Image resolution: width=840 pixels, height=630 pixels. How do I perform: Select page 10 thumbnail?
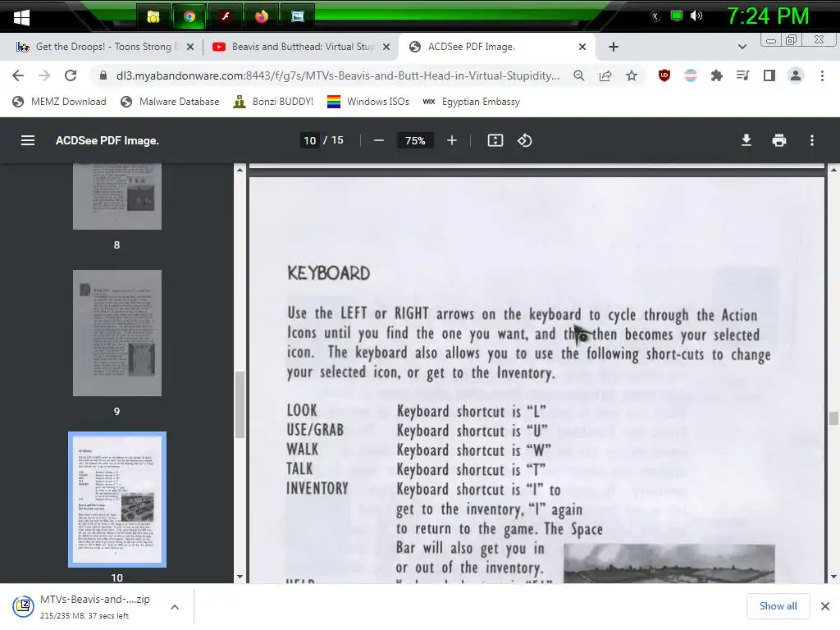point(116,500)
